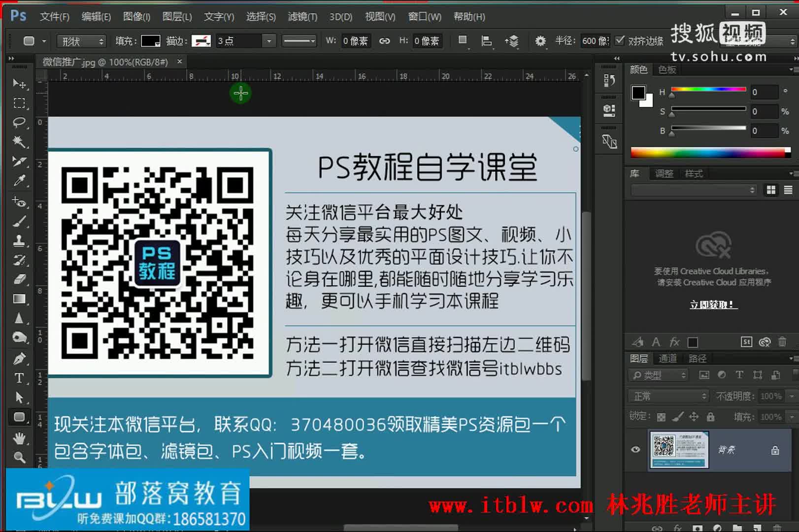Select the Zoom tool

click(20, 457)
